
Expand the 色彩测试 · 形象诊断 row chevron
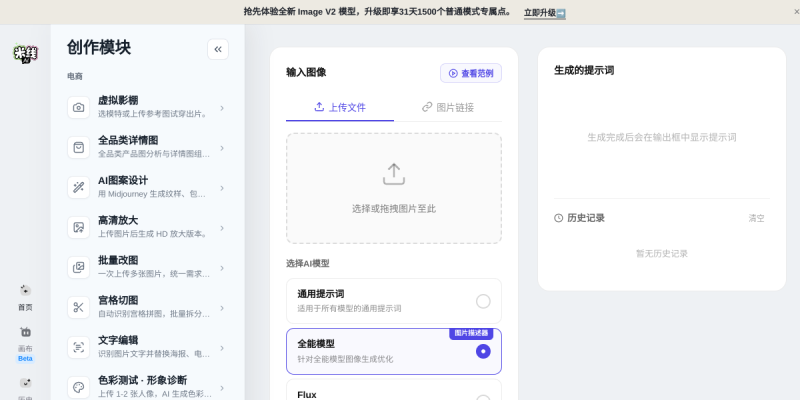pos(222,388)
